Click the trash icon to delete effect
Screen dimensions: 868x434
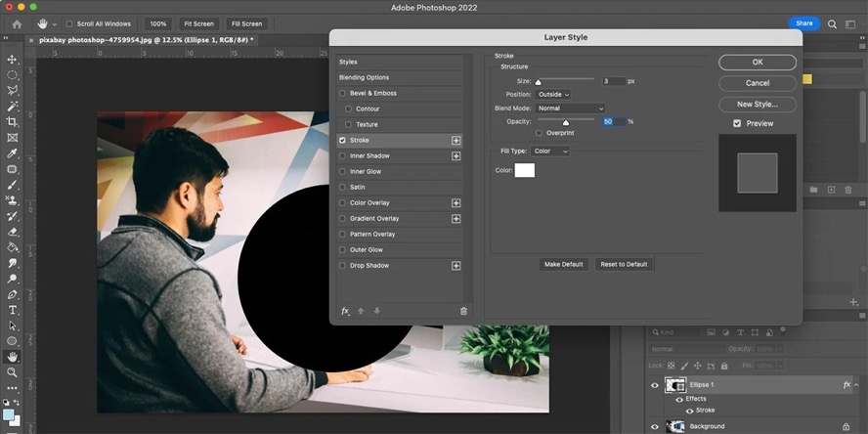tap(463, 311)
